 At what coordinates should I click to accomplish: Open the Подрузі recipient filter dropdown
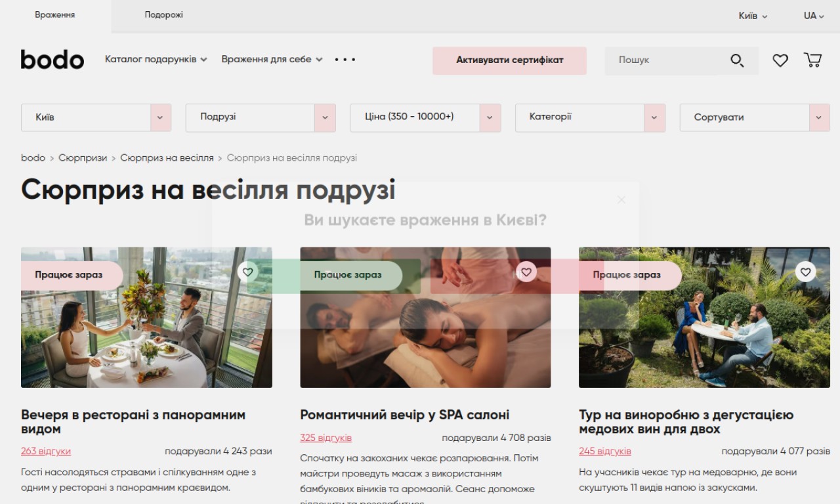click(x=261, y=117)
